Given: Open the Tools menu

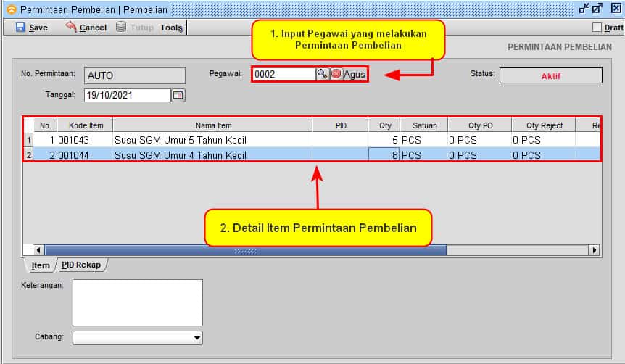Looking at the screenshot, I should tap(172, 28).
